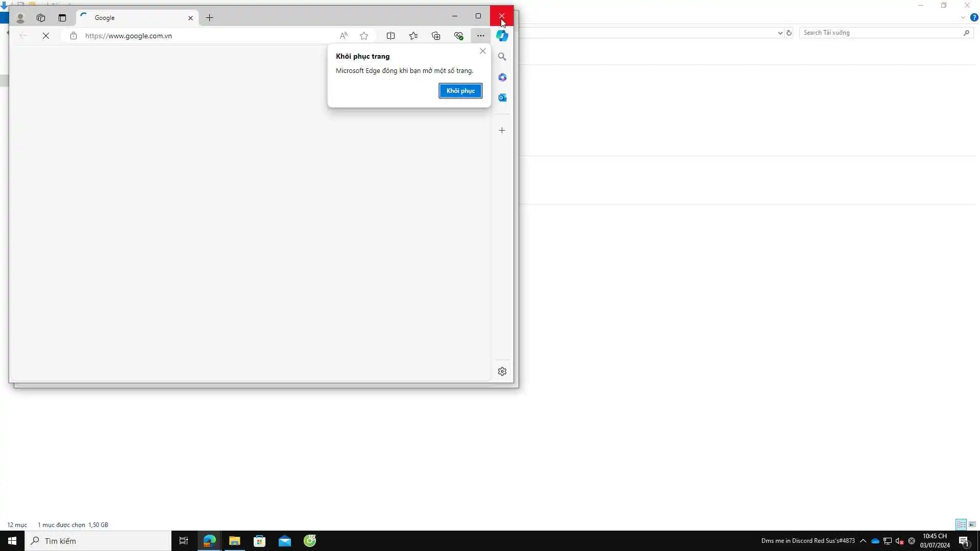
Task: Add page to favorites star
Action: tap(364, 36)
